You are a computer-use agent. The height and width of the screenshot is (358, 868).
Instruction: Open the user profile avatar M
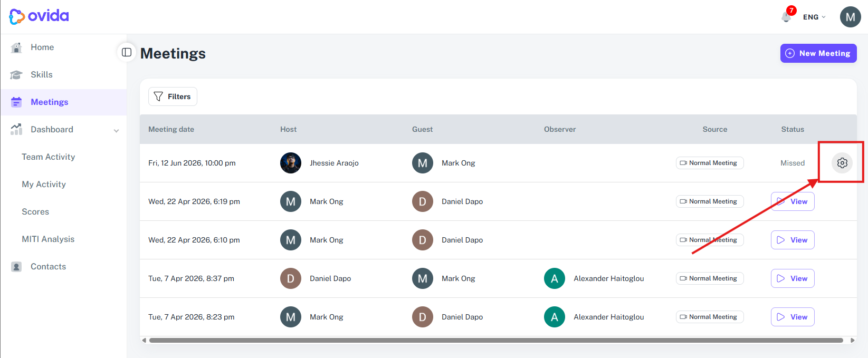point(850,17)
